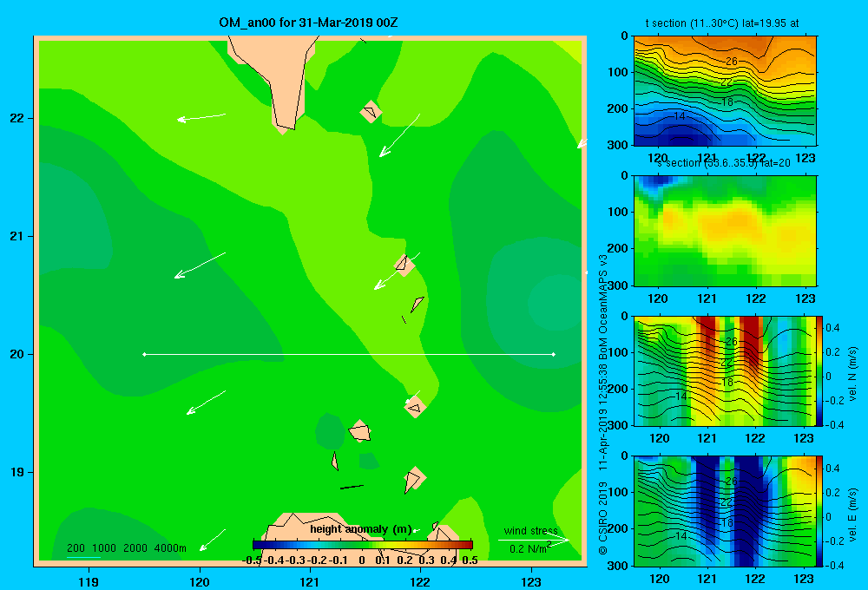
Task: Click the map title 'OM_an00 for 31-Mar-2019 00Z'
Action: pos(308,23)
